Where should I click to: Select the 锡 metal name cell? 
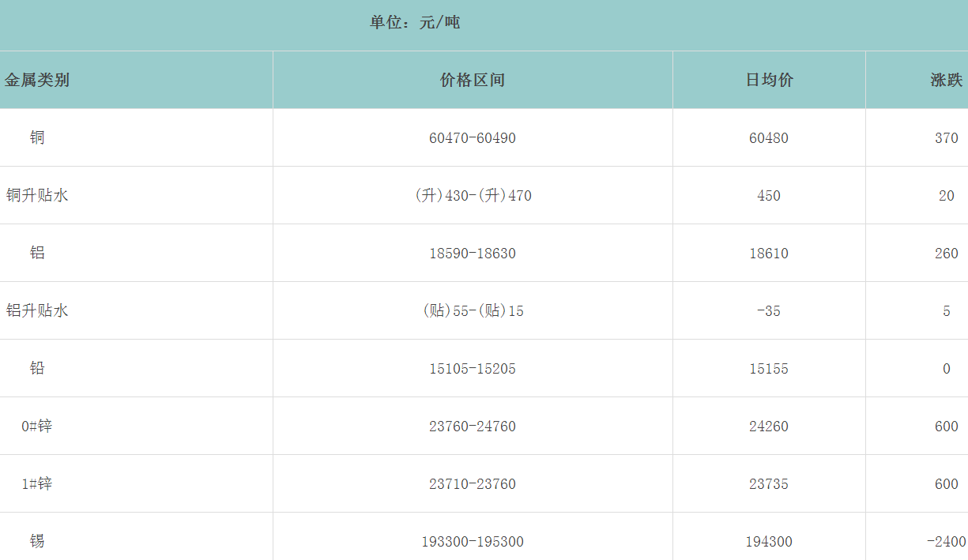coord(37,541)
